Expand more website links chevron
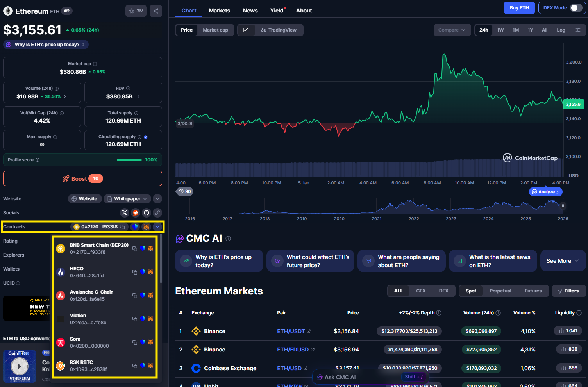Screen dimensions: 588x387 (157, 199)
